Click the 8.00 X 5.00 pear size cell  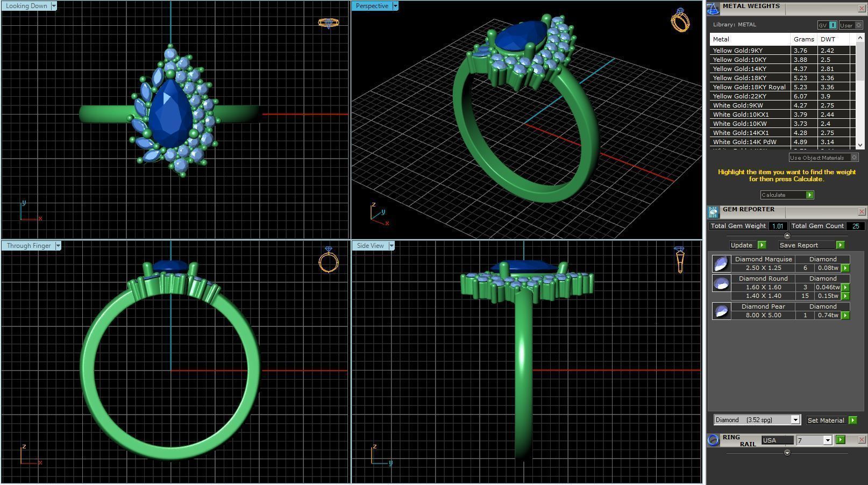[x=763, y=315]
